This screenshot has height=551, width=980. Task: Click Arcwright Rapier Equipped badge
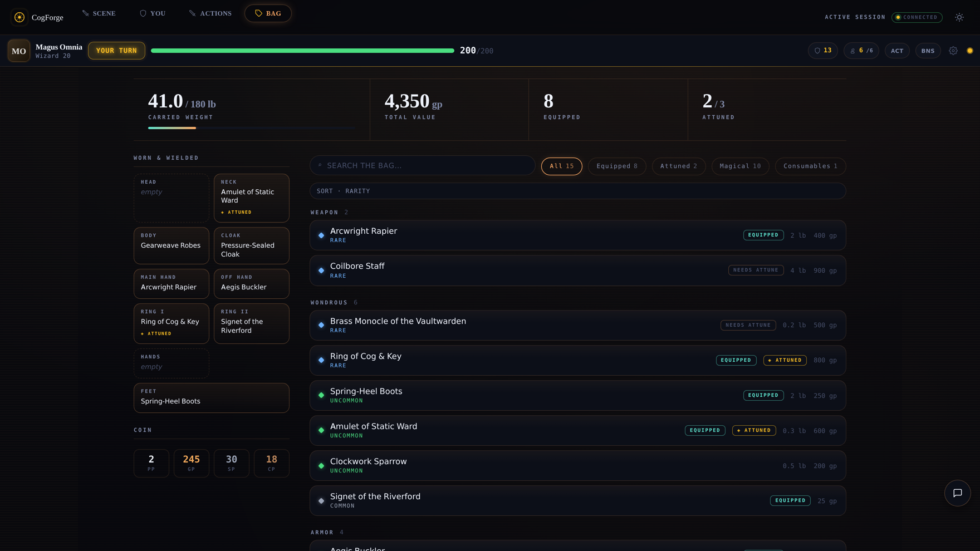763,235
